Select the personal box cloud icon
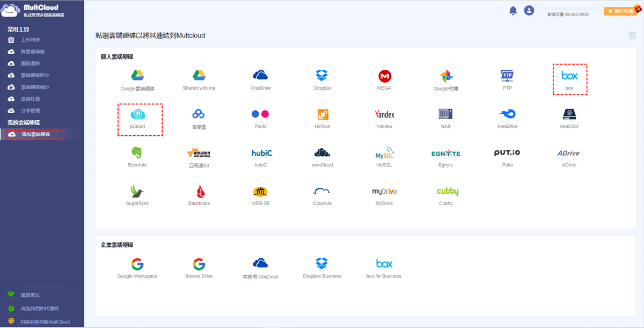This screenshot has width=644, height=328. (x=569, y=75)
